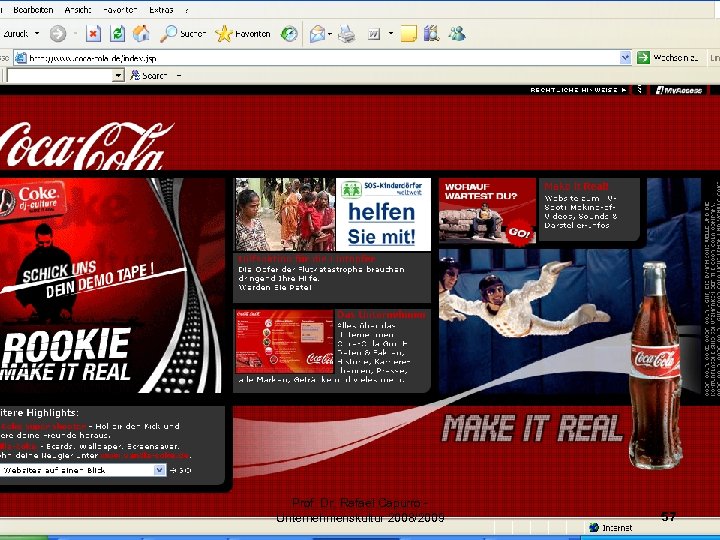Click the Hilfsaktion flood relief headline link
720x540 pixels.
tap(307, 259)
